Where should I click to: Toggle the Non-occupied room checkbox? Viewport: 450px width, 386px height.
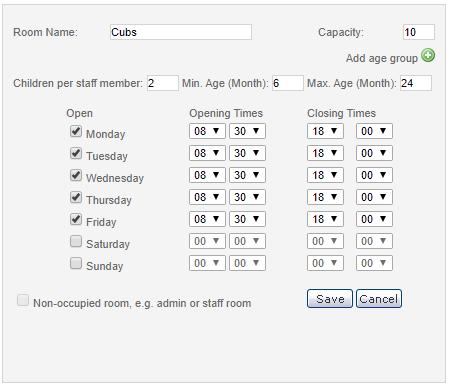(23, 300)
